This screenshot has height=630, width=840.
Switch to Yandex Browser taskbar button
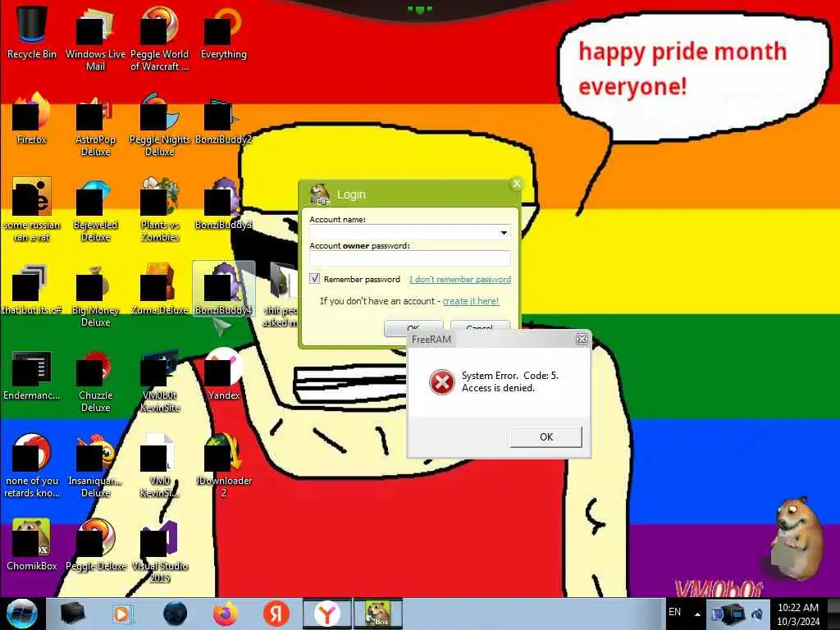[326, 614]
